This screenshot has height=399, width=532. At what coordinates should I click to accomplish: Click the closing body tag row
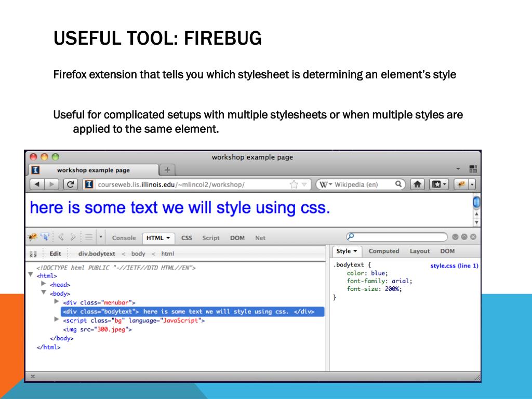pyautogui.click(x=61, y=338)
